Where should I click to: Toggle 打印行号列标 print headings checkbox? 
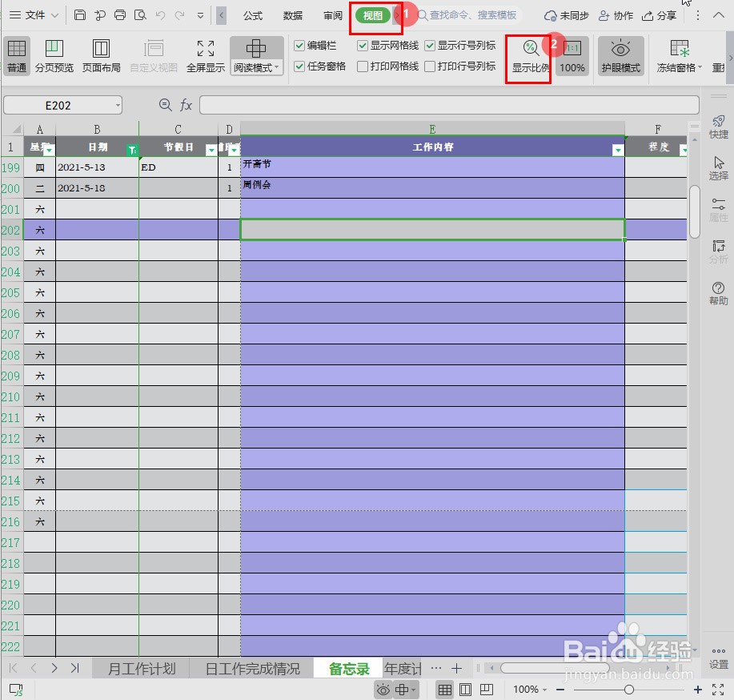point(430,66)
